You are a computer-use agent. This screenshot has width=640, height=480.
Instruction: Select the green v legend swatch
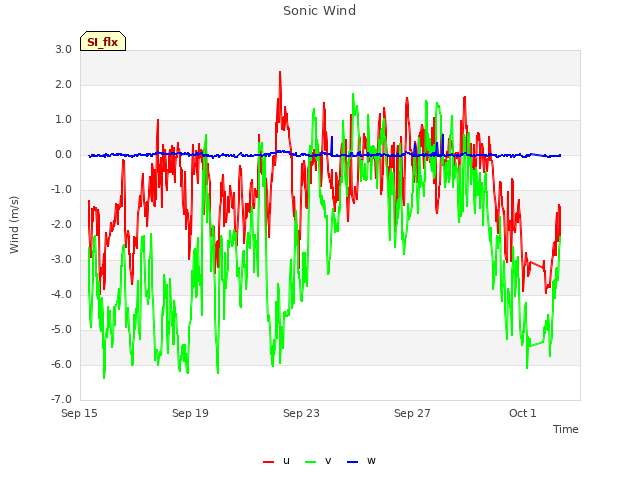[x=311, y=462]
